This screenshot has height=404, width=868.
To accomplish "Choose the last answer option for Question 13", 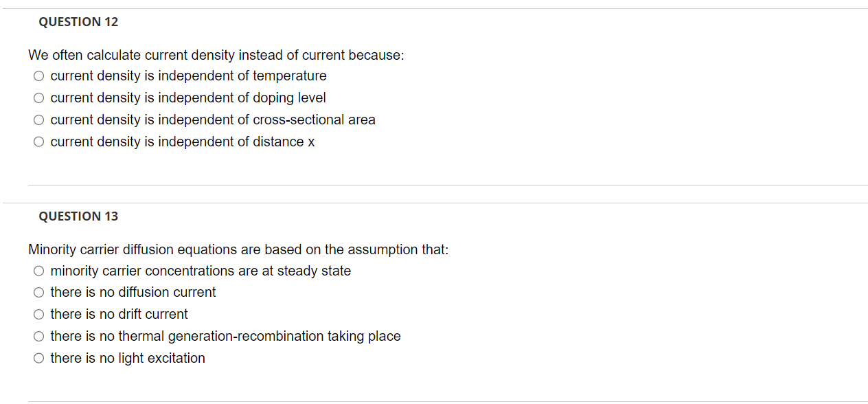I will [x=38, y=358].
